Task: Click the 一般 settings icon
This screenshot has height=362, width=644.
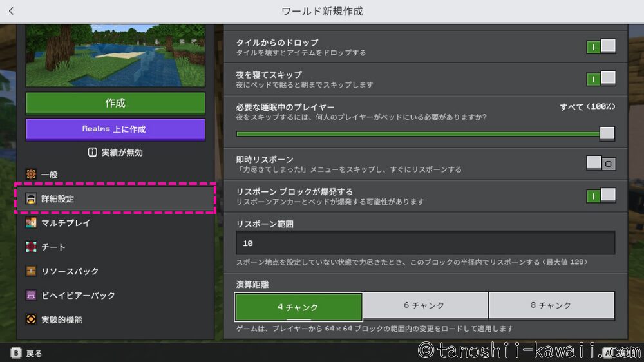Action: tap(31, 174)
